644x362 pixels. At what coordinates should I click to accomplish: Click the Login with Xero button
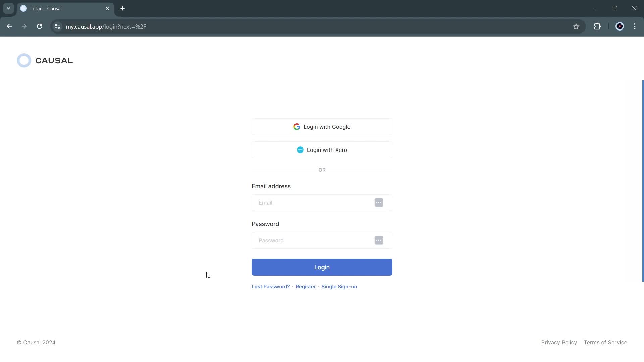(322, 150)
